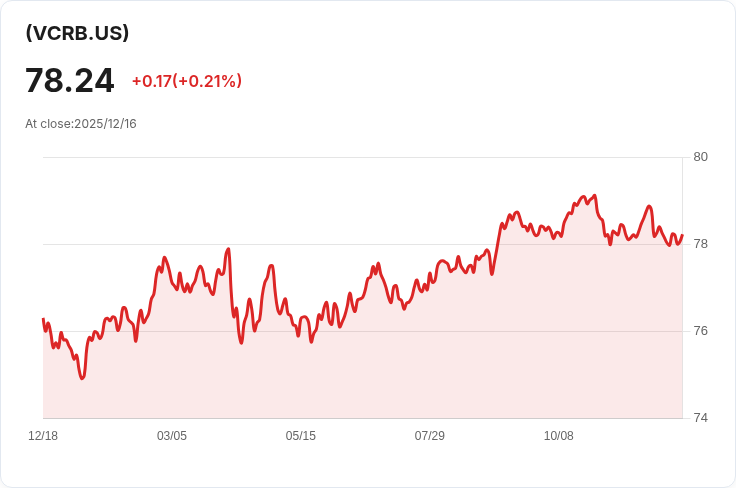Select the 80 y-axis label
Image resolution: width=736 pixels, height=488 pixels.
(700, 157)
